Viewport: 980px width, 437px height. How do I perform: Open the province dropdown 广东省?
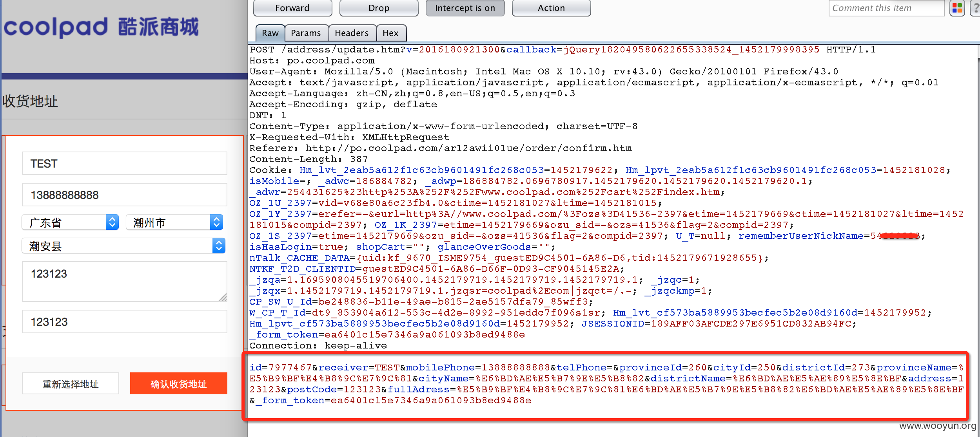coord(70,222)
